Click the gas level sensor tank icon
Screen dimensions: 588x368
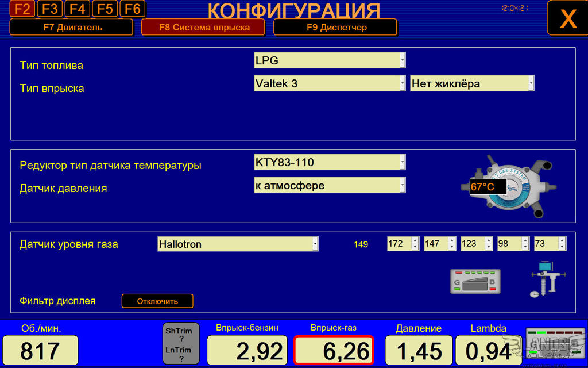pos(545,279)
